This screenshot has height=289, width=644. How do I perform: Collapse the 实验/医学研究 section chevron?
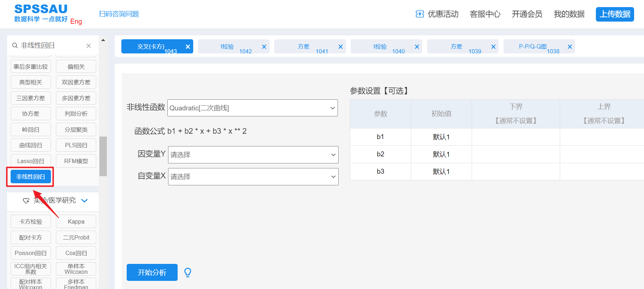click(x=85, y=201)
